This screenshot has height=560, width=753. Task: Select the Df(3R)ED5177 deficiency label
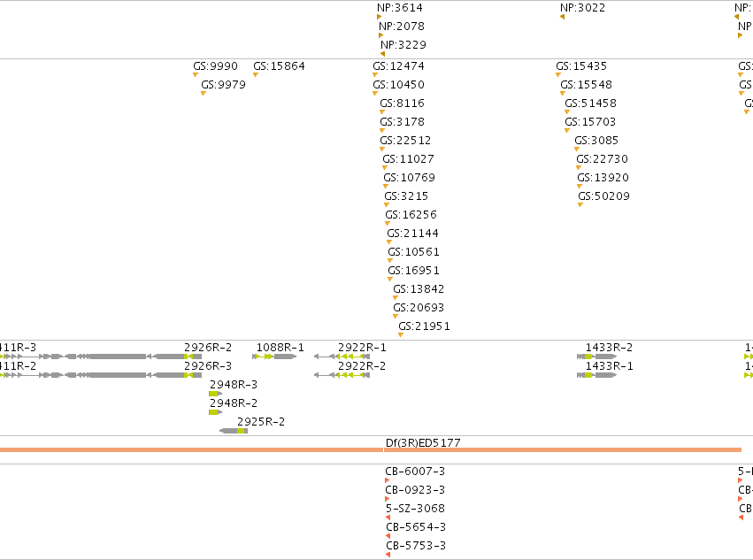tap(423, 443)
